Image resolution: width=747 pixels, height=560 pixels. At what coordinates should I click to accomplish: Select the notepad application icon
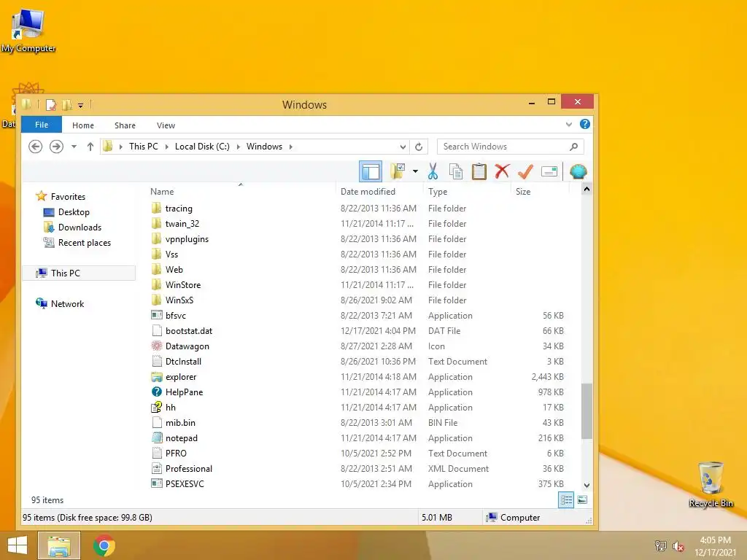tap(157, 437)
